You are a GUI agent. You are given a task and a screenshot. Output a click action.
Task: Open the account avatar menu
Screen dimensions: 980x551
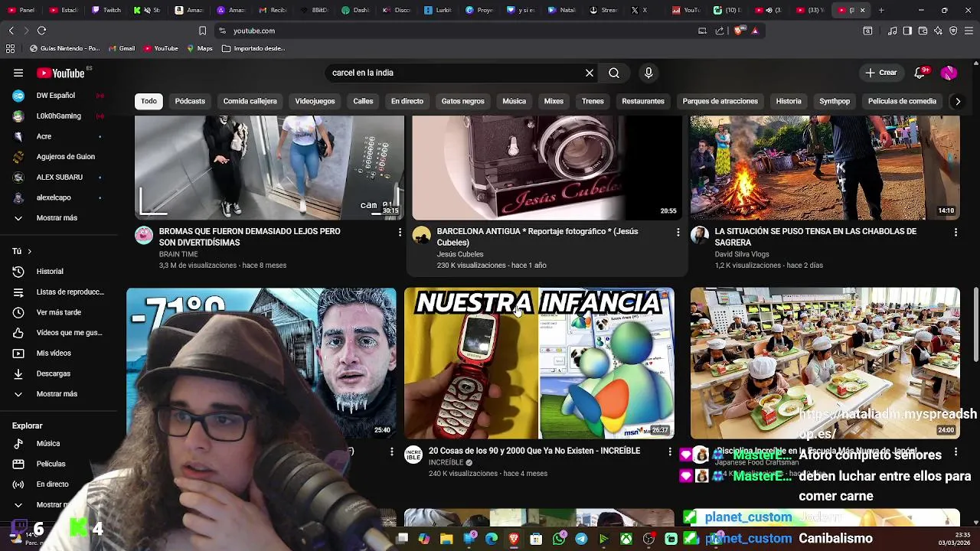[x=949, y=73]
